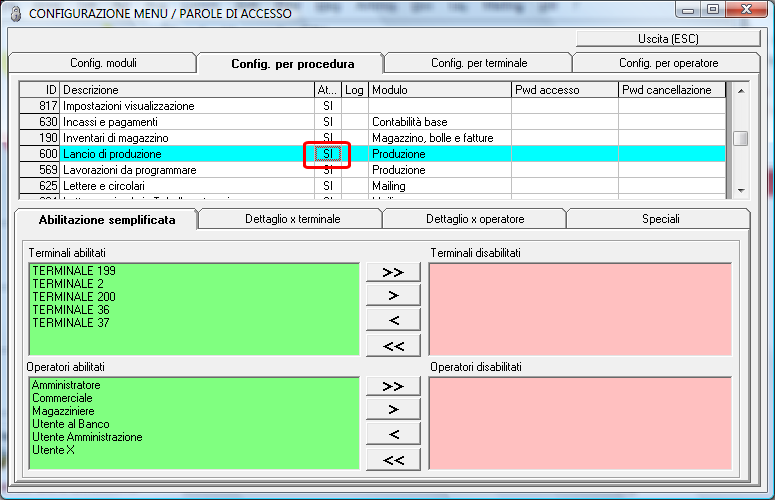Re-enable selected terminal with left arrow
This screenshot has height=500, width=775.
[x=393, y=320]
